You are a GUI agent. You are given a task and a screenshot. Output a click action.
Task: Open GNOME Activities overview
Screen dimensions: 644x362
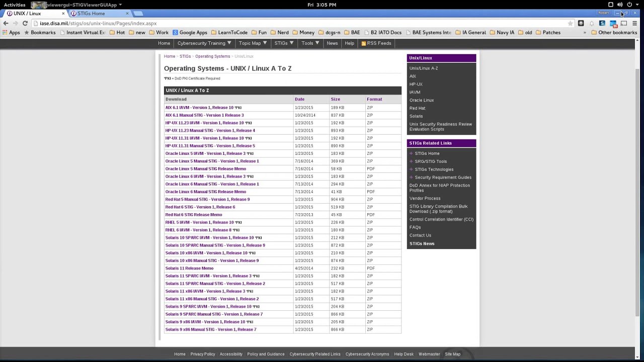[x=15, y=5]
